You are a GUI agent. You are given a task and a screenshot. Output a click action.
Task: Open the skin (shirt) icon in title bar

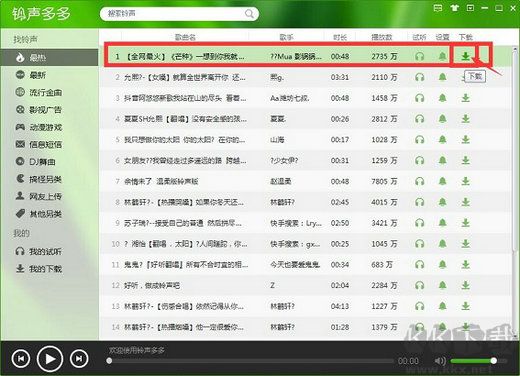point(454,8)
